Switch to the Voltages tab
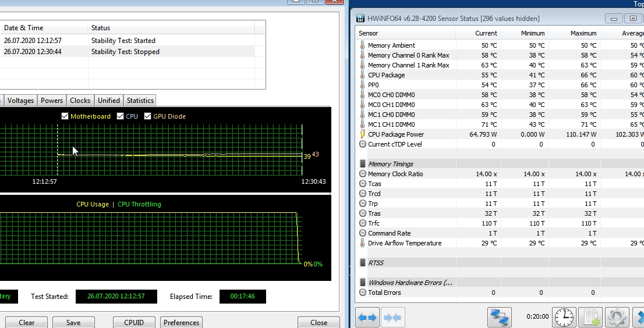This screenshot has height=328, width=644. (x=20, y=101)
